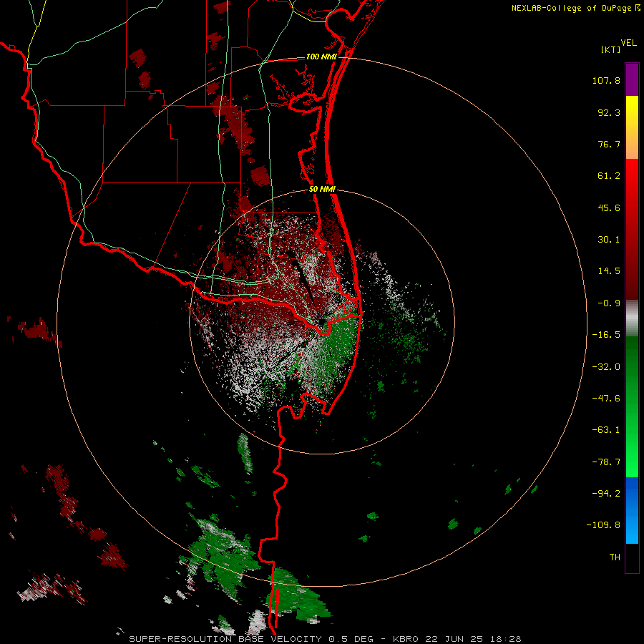Click the NEXLAB-College of DuPage credit text
Viewport: 644px width, 644px height.
point(571,8)
